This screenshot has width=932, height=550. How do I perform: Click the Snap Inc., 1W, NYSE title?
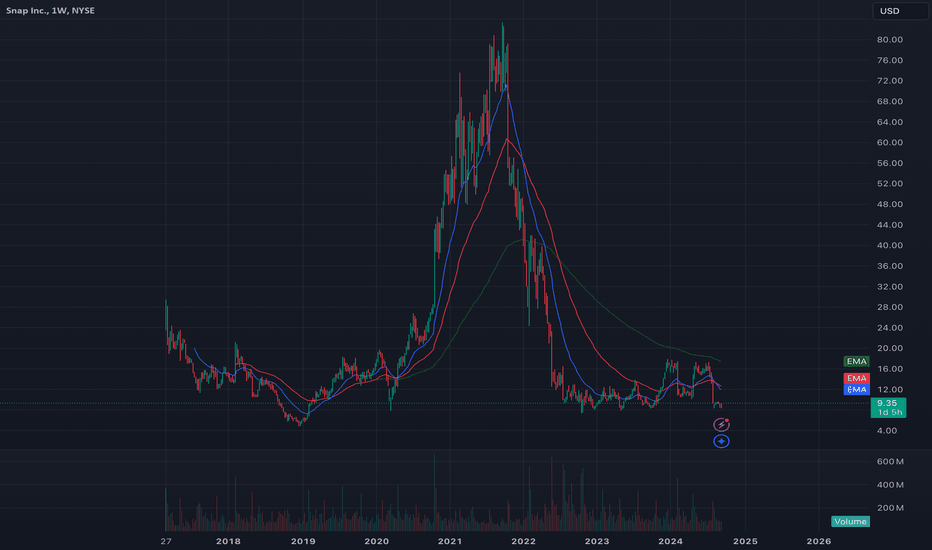pyautogui.click(x=50, y=11)
